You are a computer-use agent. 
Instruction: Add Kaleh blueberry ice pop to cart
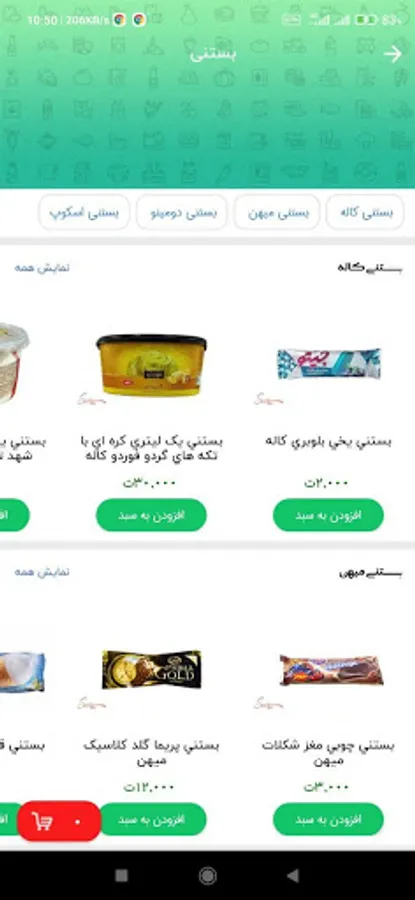coord(328,515)
